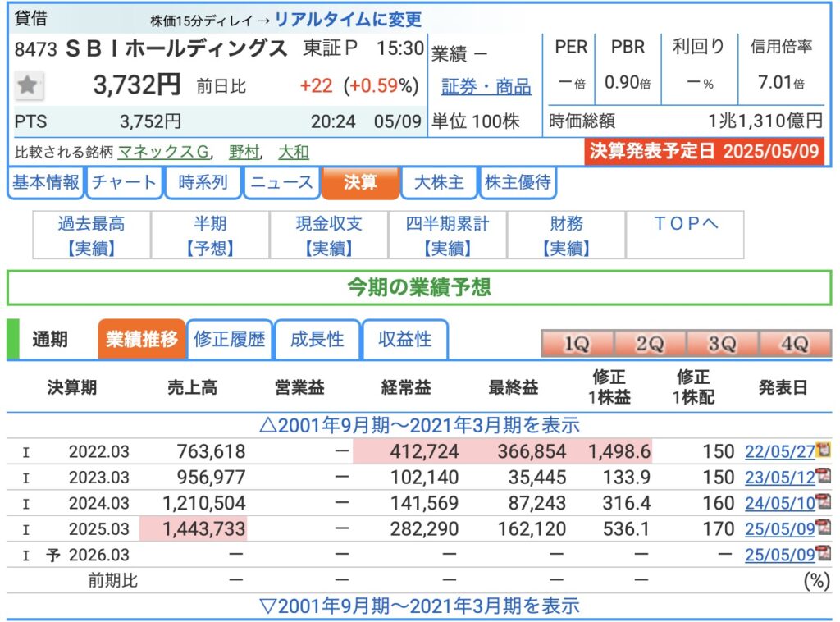This screenshot has height=622, width=840.
Task: Jump to 現金収支【実績】 section
Action: 329,236
